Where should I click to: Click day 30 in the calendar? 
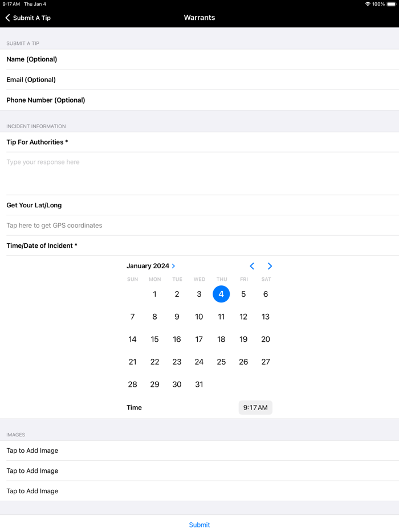177,384
